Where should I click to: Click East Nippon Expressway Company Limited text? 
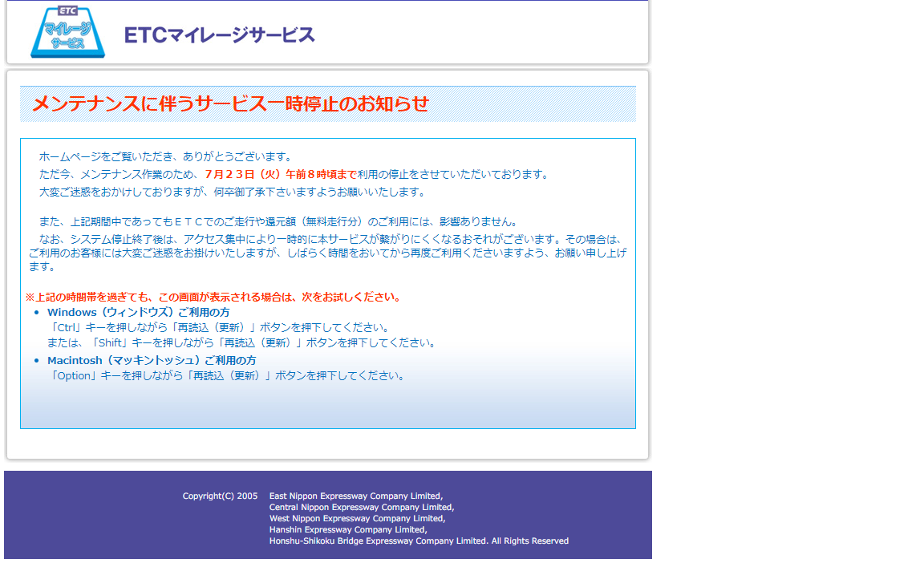[x=356, y=496]
